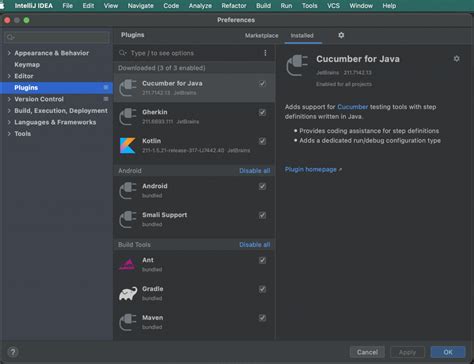Toggle the Gradle plugin checkbox
The height and width of the screenshot is (364, 474).
[x=262, y=289]
